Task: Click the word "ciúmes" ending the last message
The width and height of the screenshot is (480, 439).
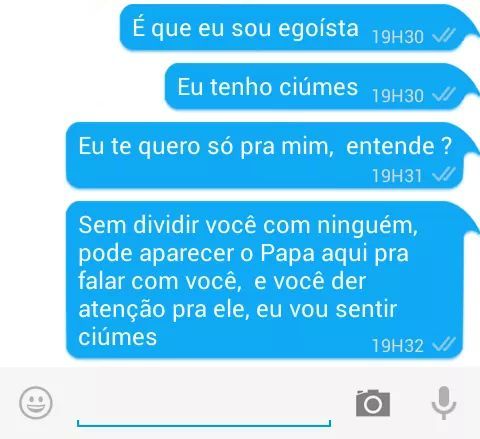Action: click(118, 337)
